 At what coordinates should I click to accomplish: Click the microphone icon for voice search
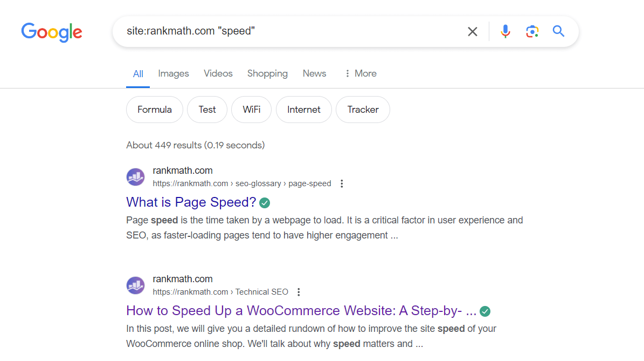tap(505, 31)
